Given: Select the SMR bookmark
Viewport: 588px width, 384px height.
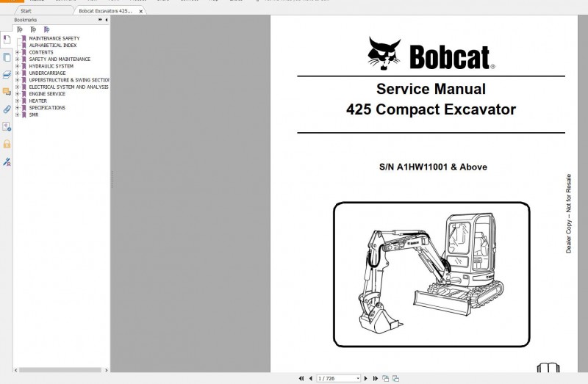Looking at the screenshot, I should pyautogui.click(x=34, y=115).
